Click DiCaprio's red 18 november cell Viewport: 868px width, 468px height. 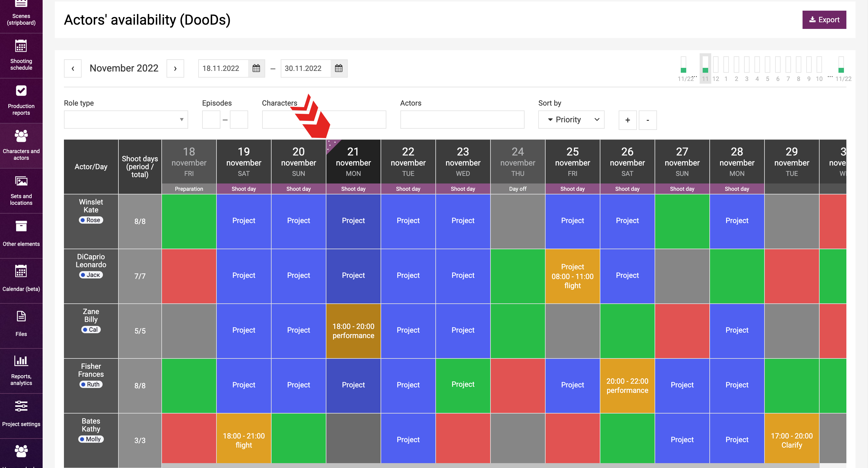pos(189,276)
